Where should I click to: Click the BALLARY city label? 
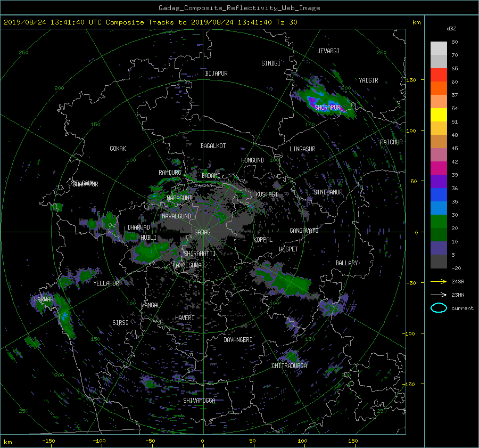[346, 263]
